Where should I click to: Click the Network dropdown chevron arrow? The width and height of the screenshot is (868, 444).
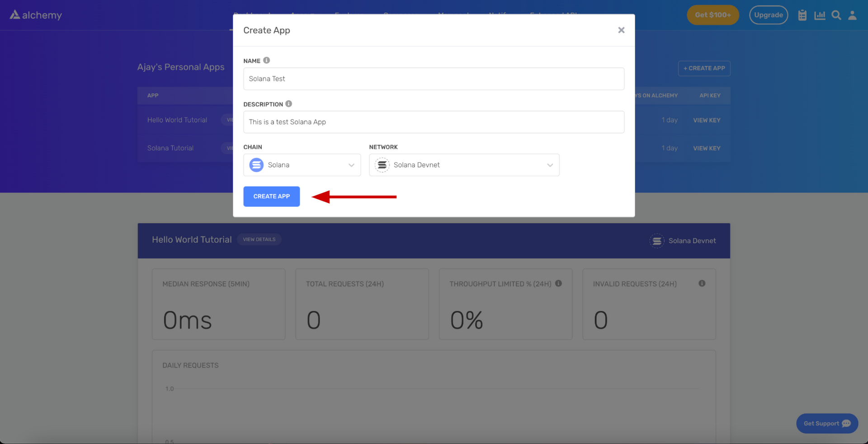point(550,165)
